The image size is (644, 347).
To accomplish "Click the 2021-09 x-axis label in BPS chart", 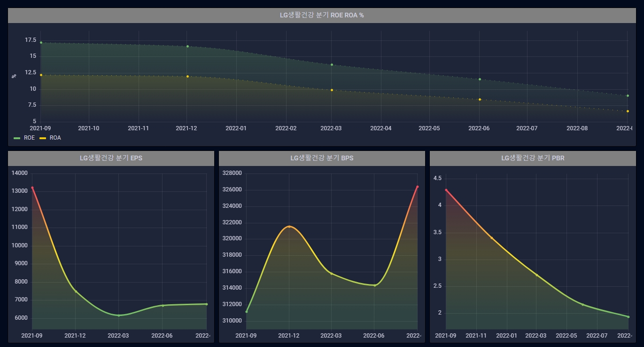I will (246, 336).
